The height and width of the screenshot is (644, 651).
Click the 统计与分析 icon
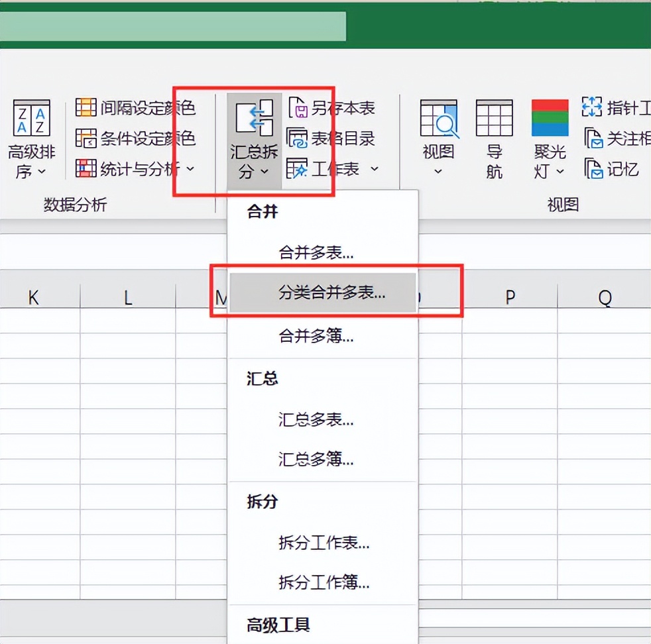click(87, 169)
